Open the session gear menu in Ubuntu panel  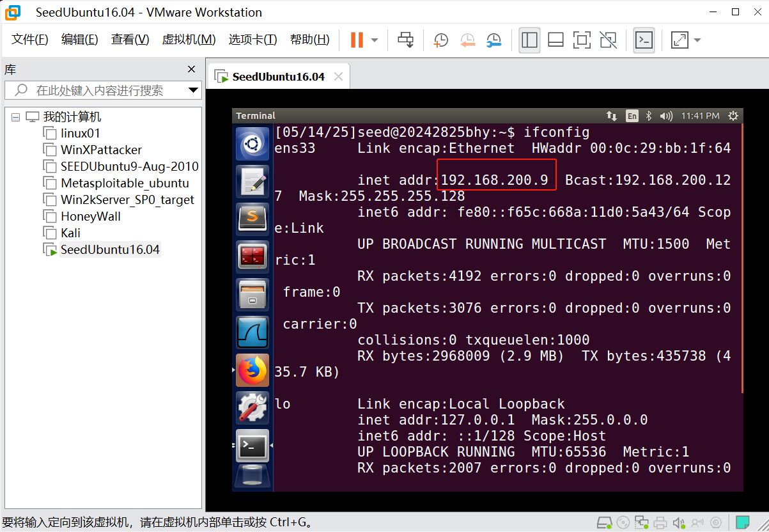click(x=733, y=116)
